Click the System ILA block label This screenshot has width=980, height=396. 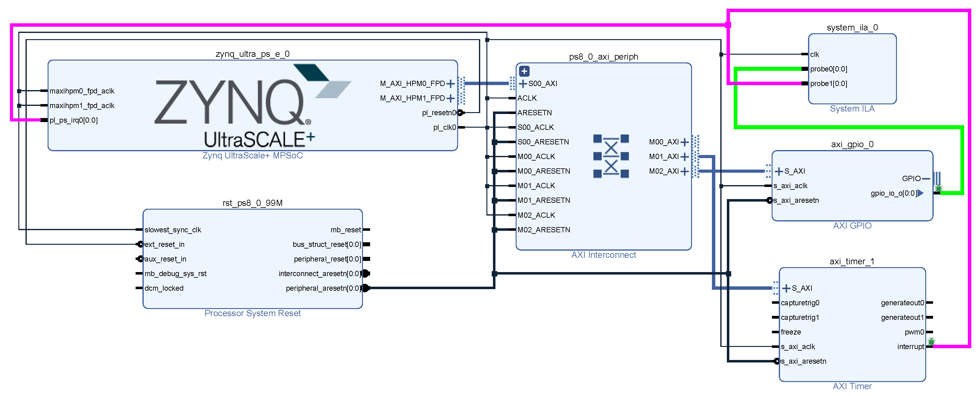click(x=852, y=109)
